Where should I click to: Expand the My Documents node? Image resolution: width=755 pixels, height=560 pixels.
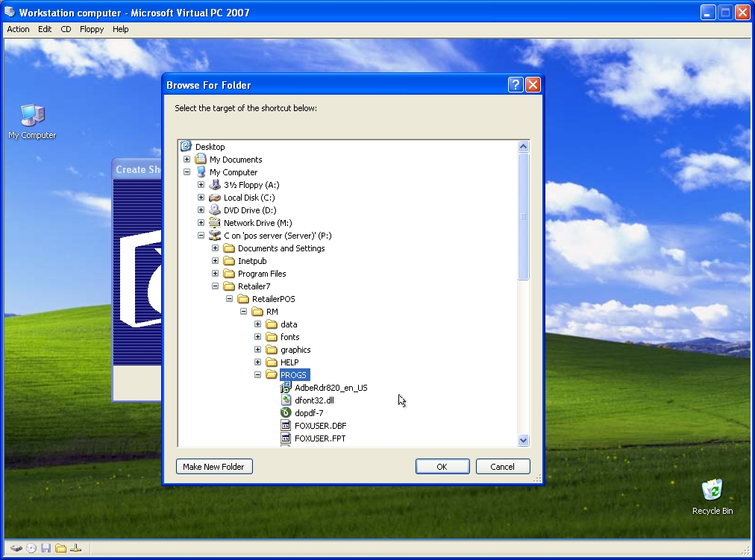187,160
